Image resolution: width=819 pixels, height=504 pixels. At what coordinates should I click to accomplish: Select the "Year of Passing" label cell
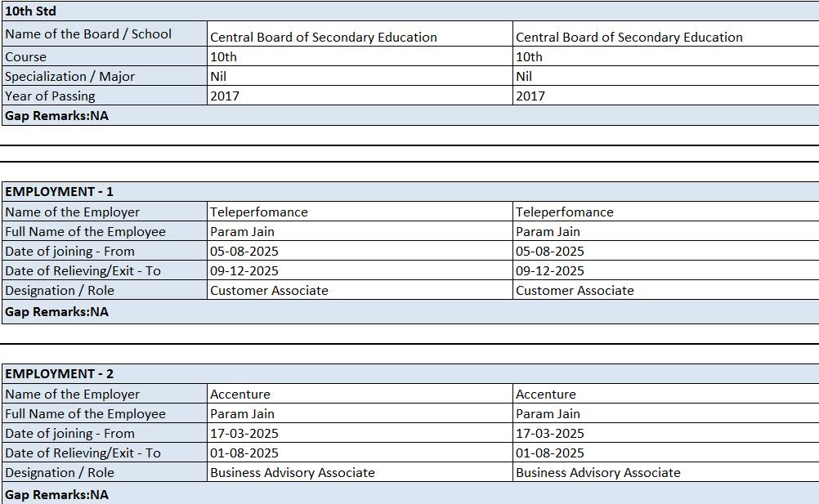50,96
